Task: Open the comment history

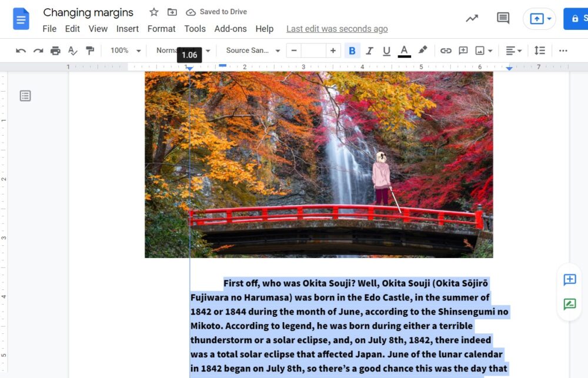Action: click(503, 18)
